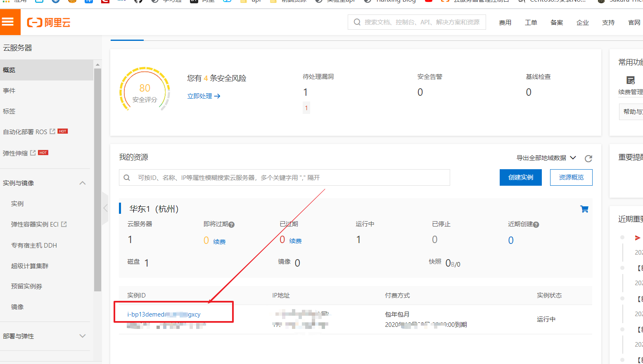Click the YouTube icon in the bookmarks bar
Image resolution: width=643 pixels, height=364 pixels.
click(429, 2)
